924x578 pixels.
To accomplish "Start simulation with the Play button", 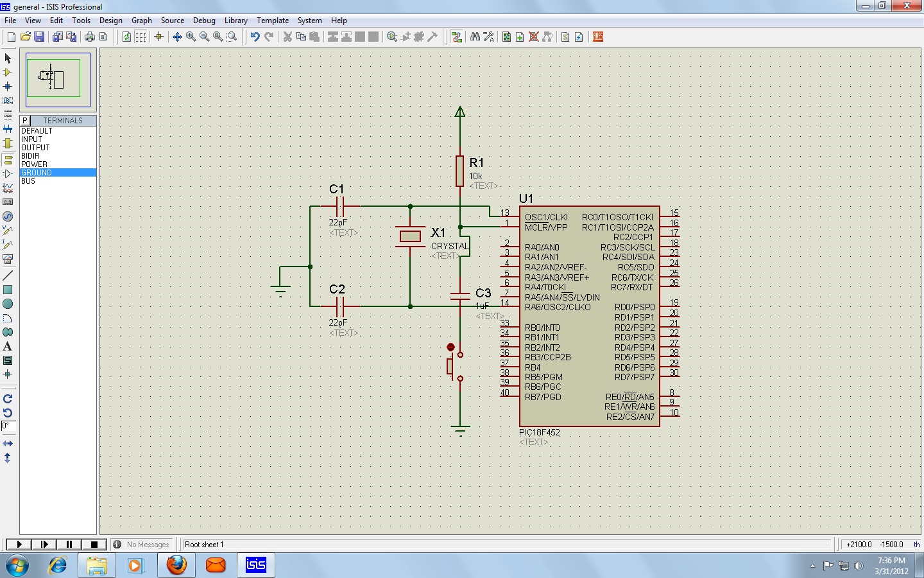I will (19, 545).
